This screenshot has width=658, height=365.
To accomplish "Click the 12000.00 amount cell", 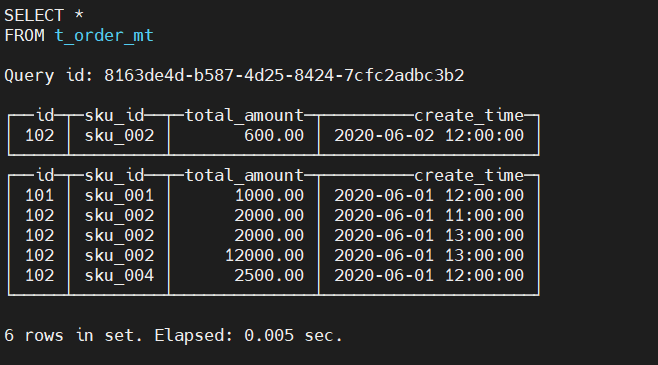I will point(264,256).
